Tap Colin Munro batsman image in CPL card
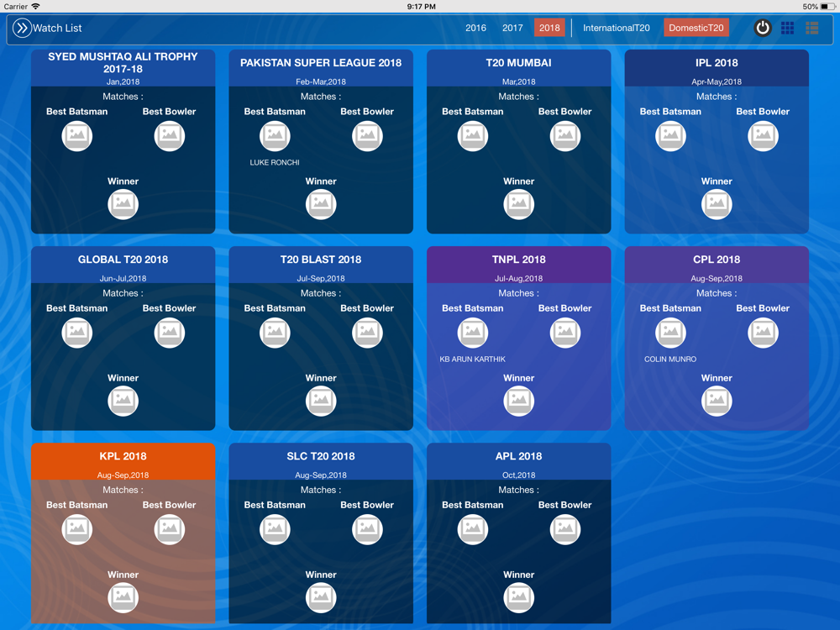Viewport: 840px width, 630px height. coord(670,332)
